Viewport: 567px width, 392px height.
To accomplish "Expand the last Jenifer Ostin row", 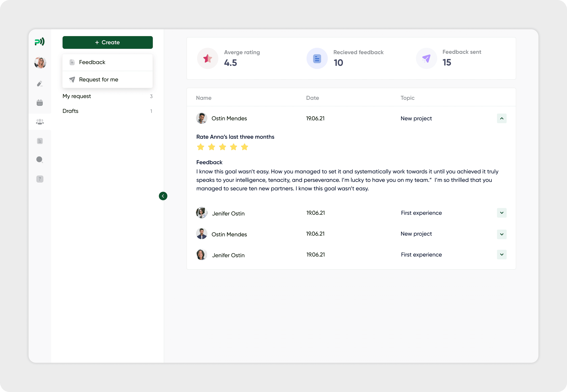I will click(x=502, y=255).
